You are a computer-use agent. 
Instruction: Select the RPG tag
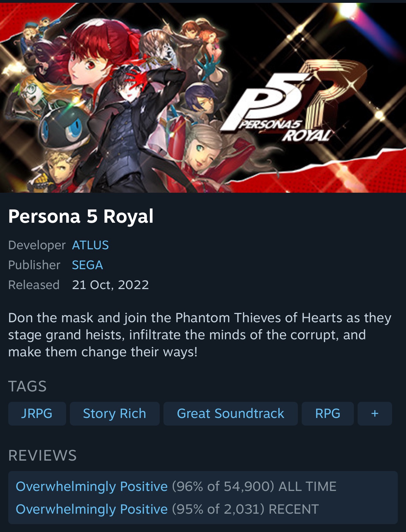(328, 414)
